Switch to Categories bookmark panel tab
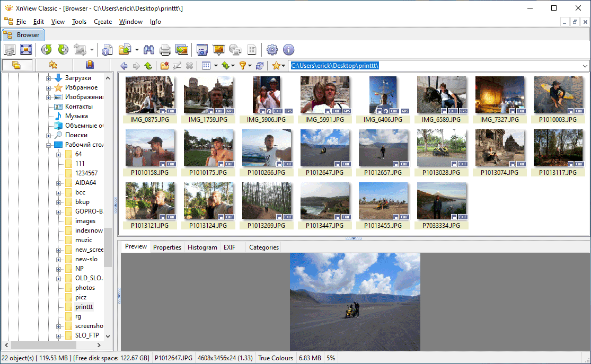 pos(90,65)
